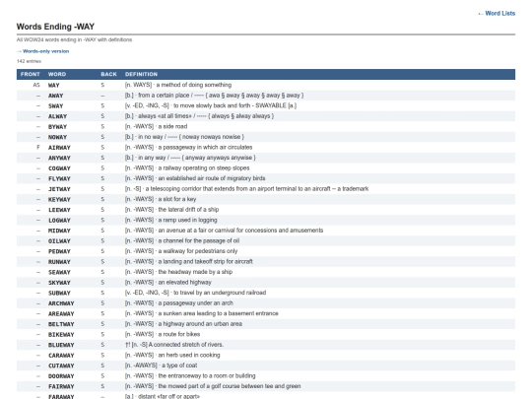
Task: Select the word LOGWAY
Action: [x=59, y=221]
